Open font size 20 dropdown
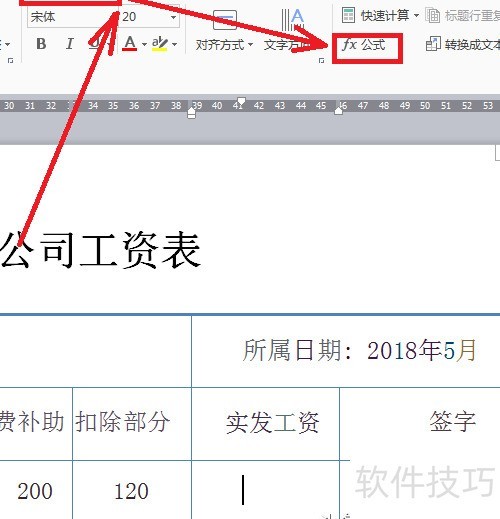Image resolution: width=500 pixels, height=519 pixels. click(173, 17)
